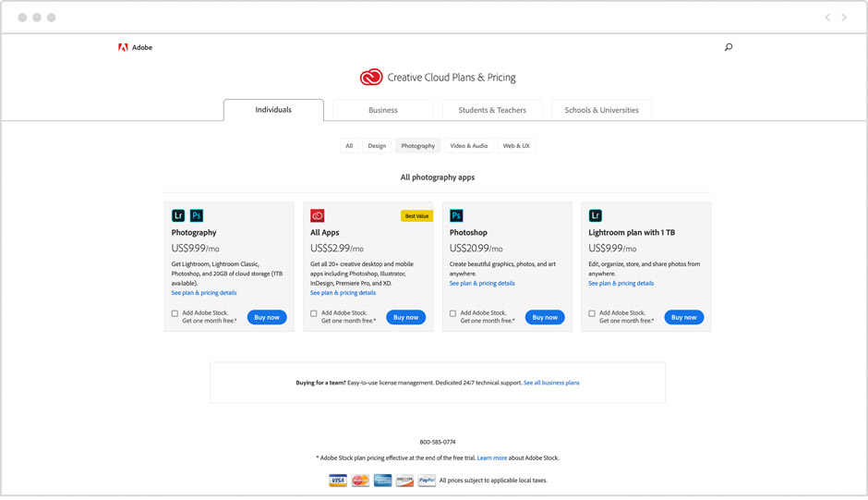Click the Best Value badge on the All Apps card
868x500 pixels.
coord(416,216)
